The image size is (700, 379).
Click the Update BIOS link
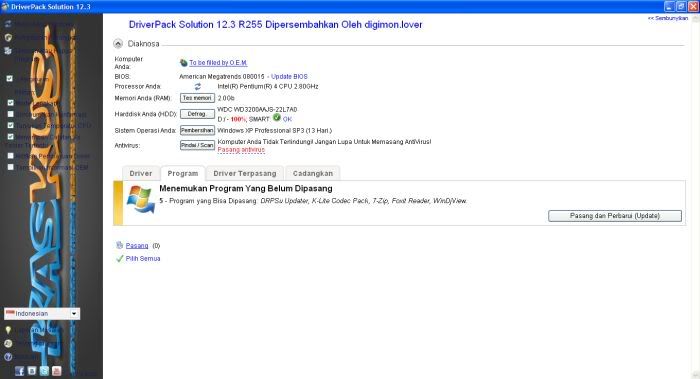(289, 77)
